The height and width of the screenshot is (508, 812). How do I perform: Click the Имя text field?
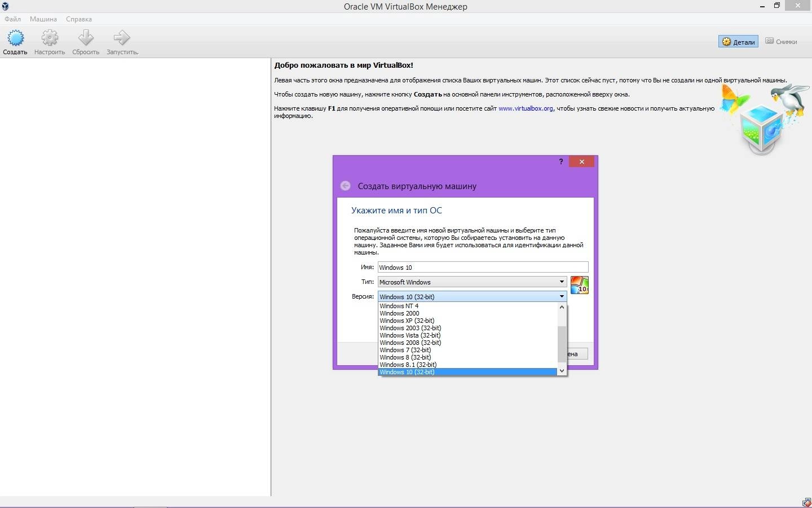483,268
